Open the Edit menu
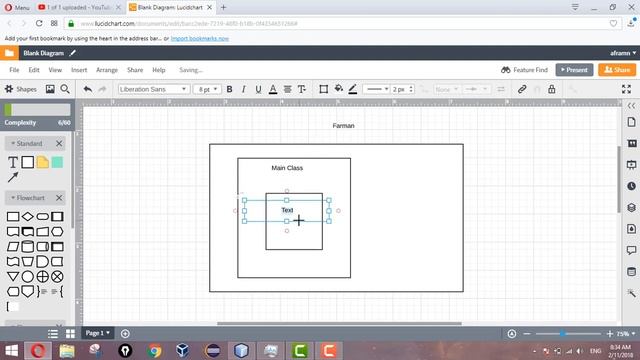 coord(34,70)
